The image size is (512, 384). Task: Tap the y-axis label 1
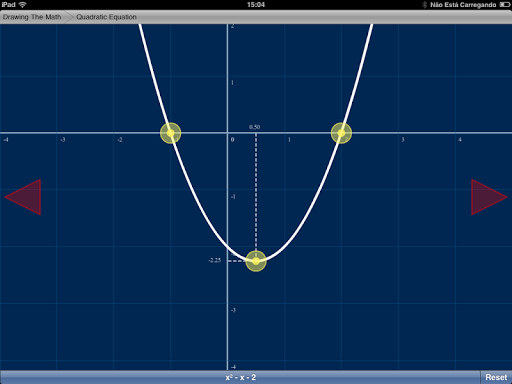[x=232, y=83]
